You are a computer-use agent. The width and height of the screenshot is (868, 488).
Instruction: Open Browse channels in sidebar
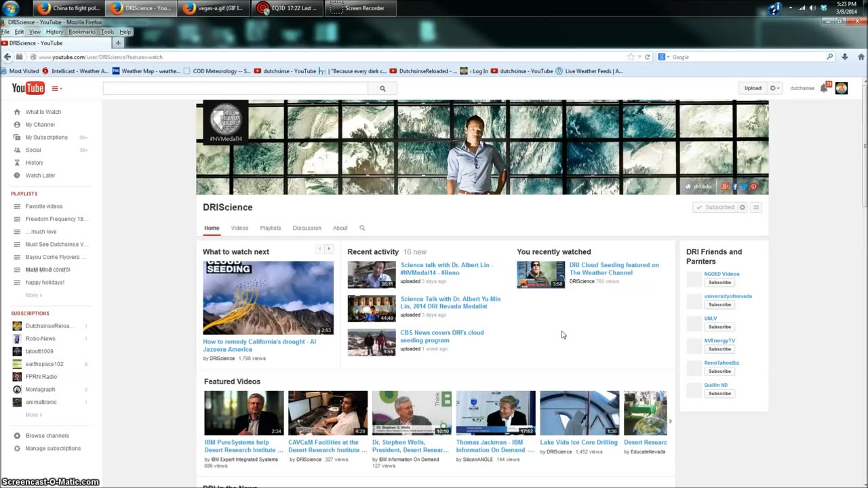point(47,436)
